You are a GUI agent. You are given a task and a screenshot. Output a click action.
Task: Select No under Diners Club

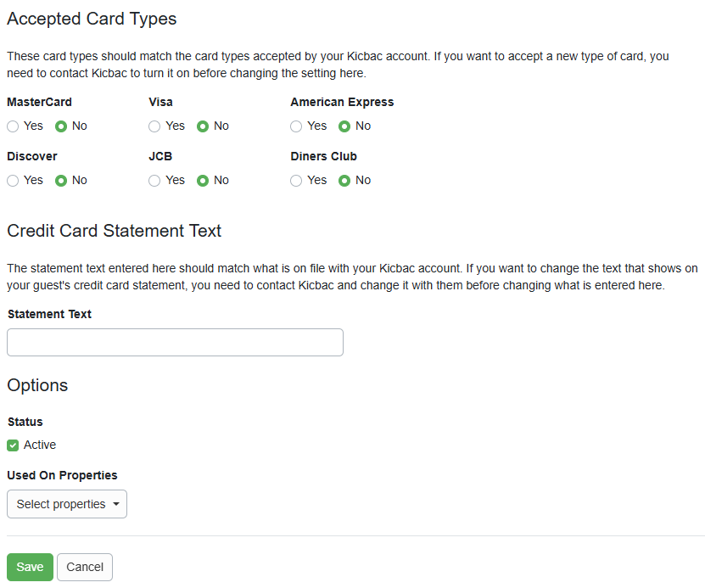(x=343, y=180)
